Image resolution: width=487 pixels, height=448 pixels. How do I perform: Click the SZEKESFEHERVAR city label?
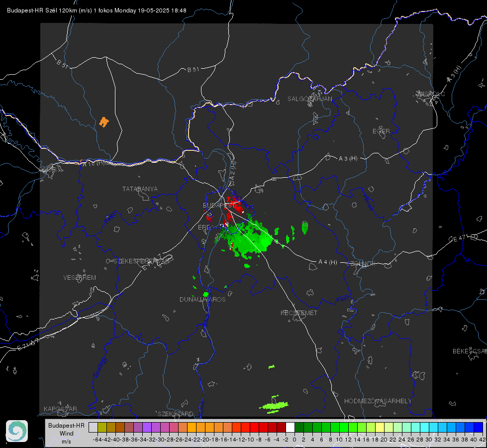[142, 261]
